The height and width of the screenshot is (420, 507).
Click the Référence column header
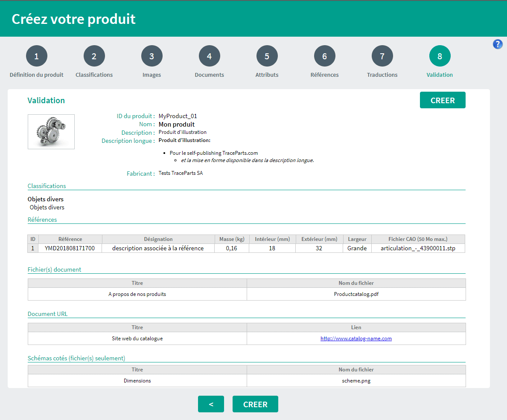coord(70,239)
